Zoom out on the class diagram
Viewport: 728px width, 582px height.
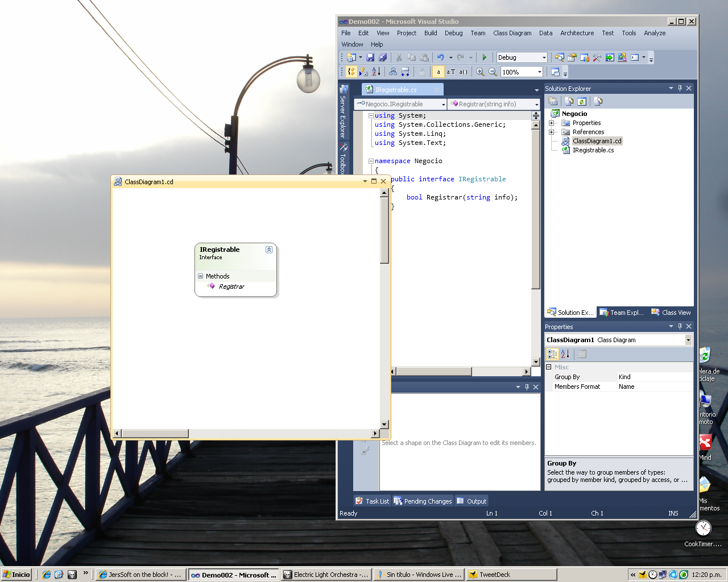(493, 72)
